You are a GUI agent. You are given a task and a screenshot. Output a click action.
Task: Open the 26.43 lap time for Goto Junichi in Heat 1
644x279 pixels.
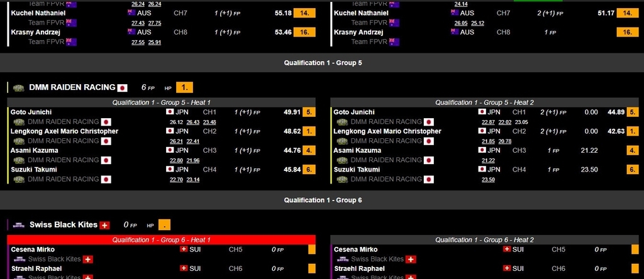(192, 122)
